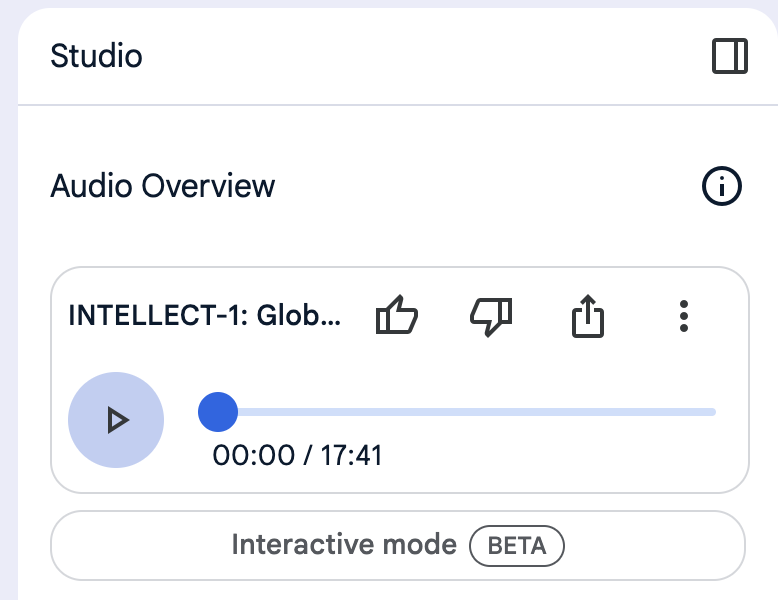Click the Audio Overview section heading
Viewport: 778px width, 600px height.
[163, 186]
